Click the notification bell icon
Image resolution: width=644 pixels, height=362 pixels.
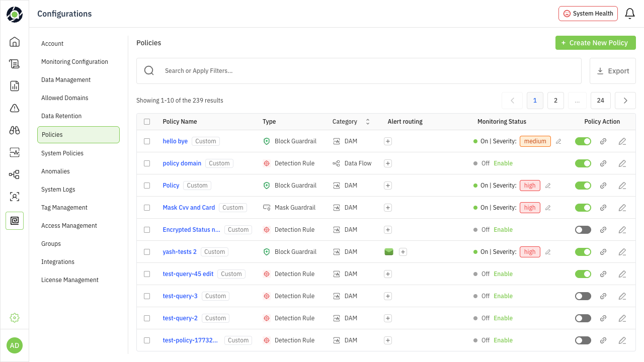(x=629, y=14)
